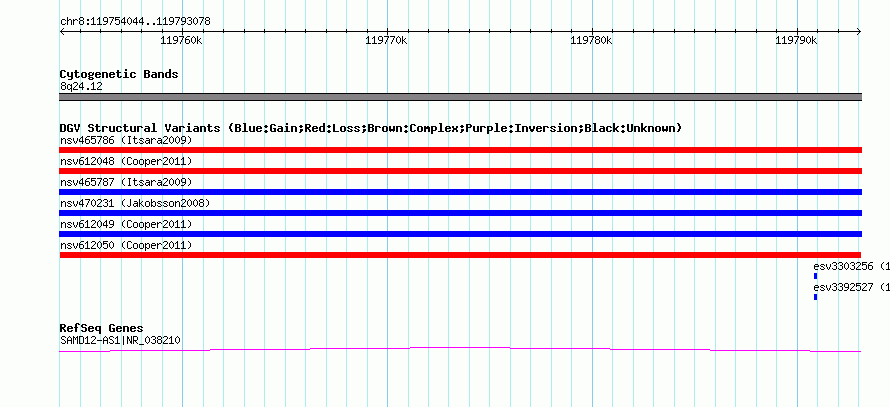
Task: Click the RefSeq Genes track heading
Action: coord(102,329)
